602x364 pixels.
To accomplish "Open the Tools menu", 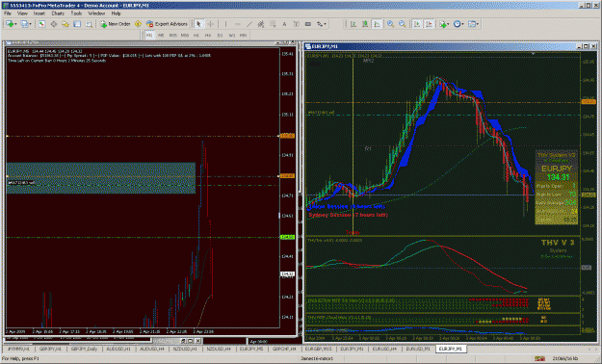I will tap(76, 13).
